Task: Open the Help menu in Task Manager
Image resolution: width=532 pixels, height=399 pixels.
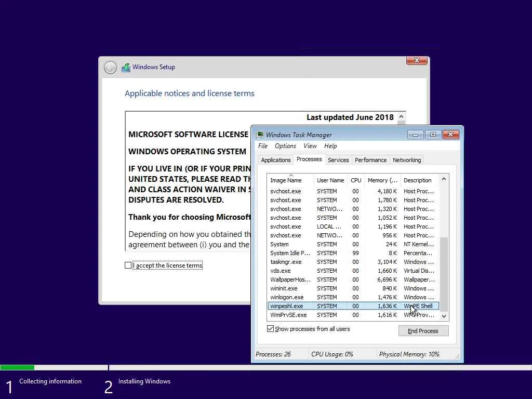Action: click(330, 146)
